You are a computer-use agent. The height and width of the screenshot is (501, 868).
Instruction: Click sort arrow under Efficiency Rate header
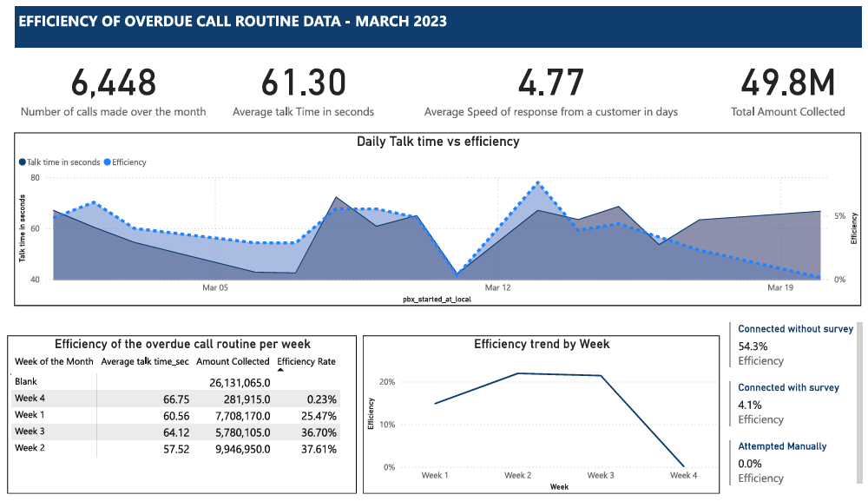(x=279, y=369)
